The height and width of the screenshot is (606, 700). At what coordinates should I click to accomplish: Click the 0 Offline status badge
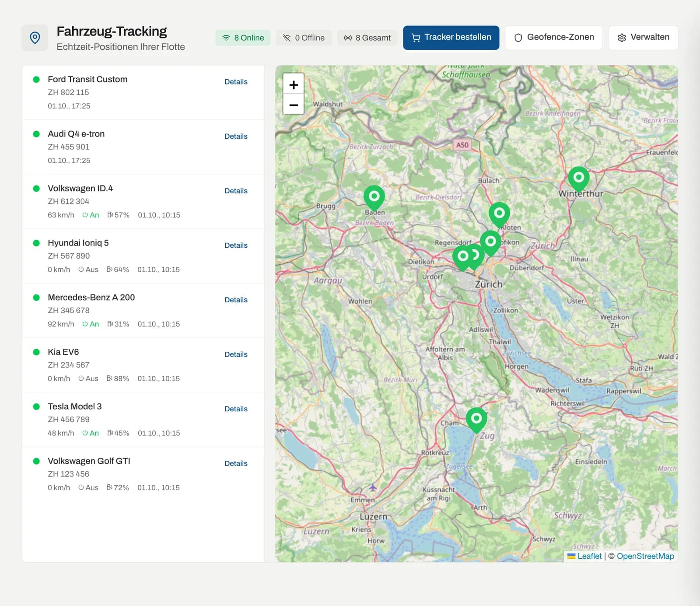point(304,38)
